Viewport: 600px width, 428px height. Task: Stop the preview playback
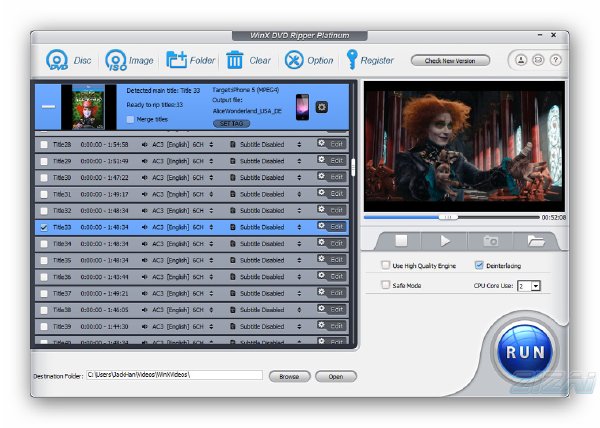pos(401,241)
